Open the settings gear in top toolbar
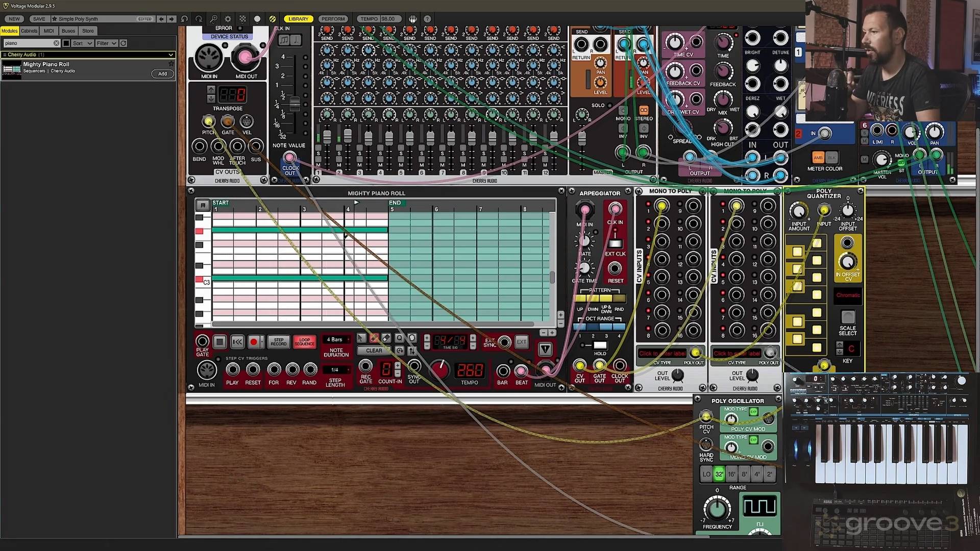The image size is (980, 551). click(x=228, y=19)
